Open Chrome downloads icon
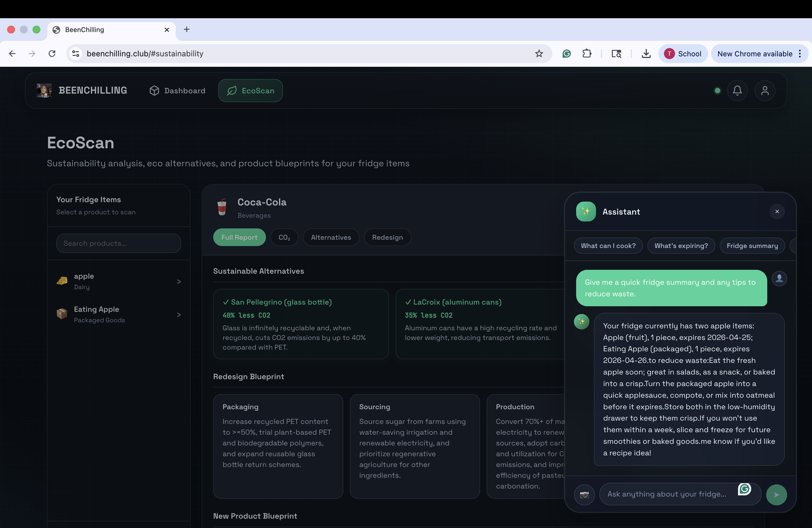Image resolution: width=812 pixels, height=528 pixels. (646, 54)
